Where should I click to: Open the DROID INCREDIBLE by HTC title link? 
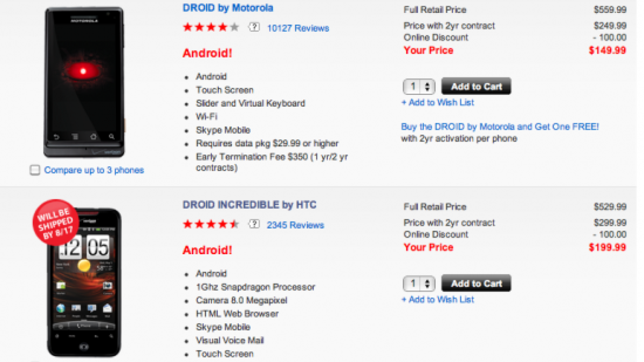(x=250, y=205)
